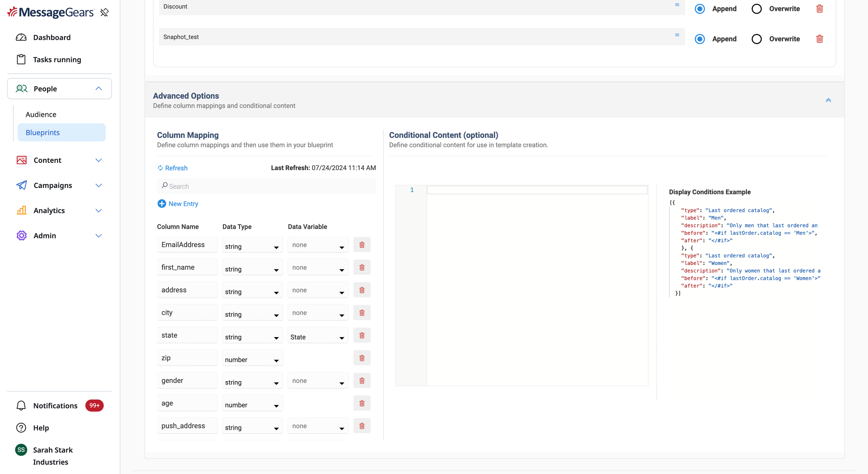The image size is (868, 474).
Task: Edit the push_address column name field
Action: [x=187, y=426]
